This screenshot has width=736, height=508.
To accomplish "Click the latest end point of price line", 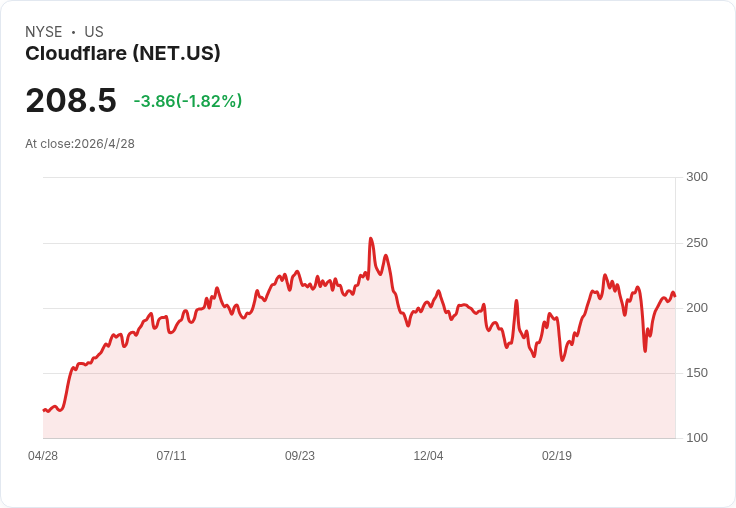I will pos(675,296).
